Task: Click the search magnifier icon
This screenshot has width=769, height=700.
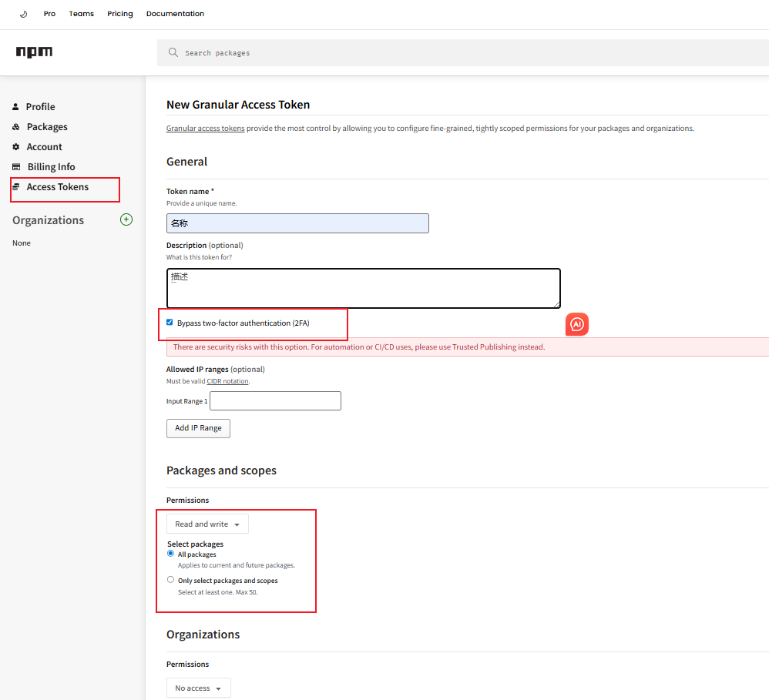Action: [173, 52]
